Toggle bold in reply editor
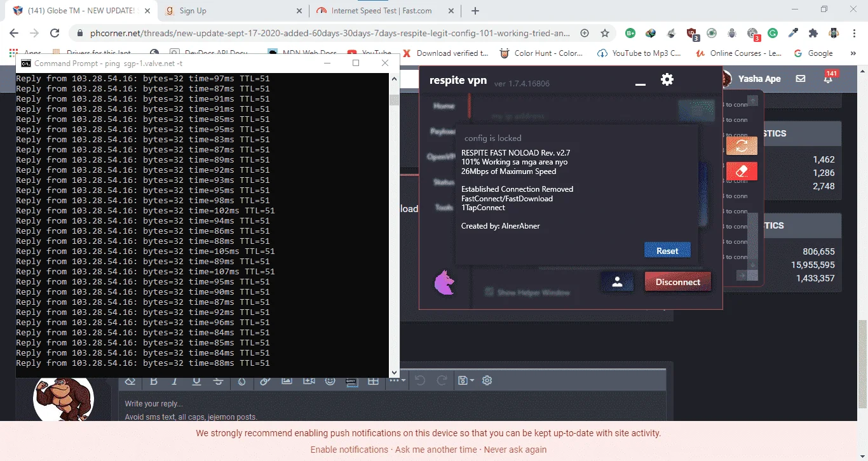This screenshot has height=461, width=868. 154,381
